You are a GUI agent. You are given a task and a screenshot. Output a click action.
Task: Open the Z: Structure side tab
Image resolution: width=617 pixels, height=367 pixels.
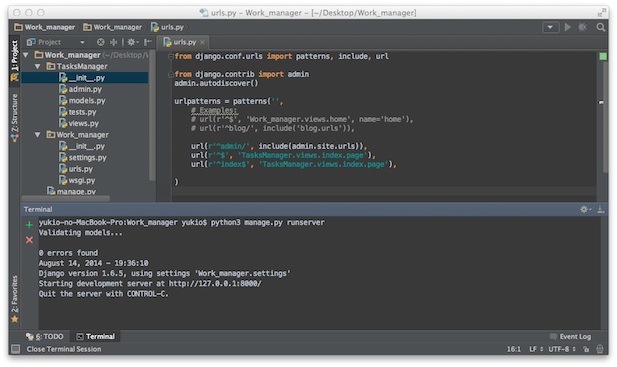[15, 117]
